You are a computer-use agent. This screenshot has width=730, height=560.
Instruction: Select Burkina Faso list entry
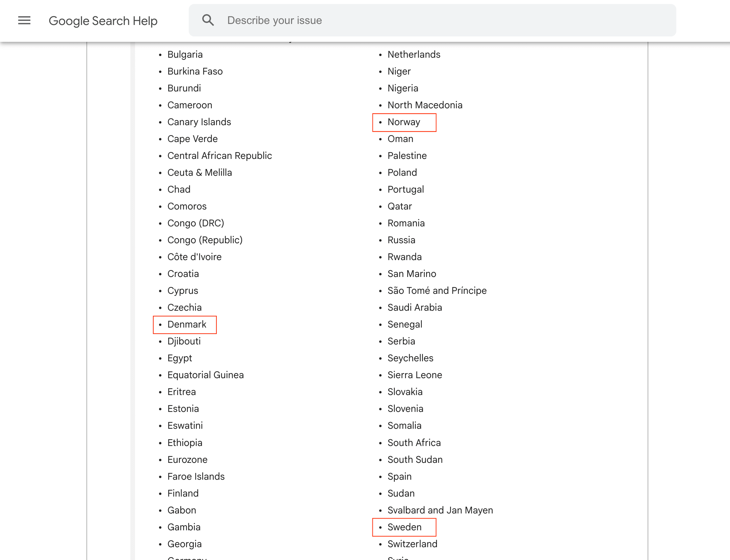tap(195, 71)
